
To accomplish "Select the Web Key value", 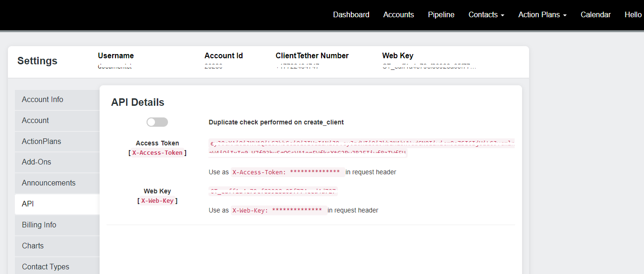I will point(273,191).
